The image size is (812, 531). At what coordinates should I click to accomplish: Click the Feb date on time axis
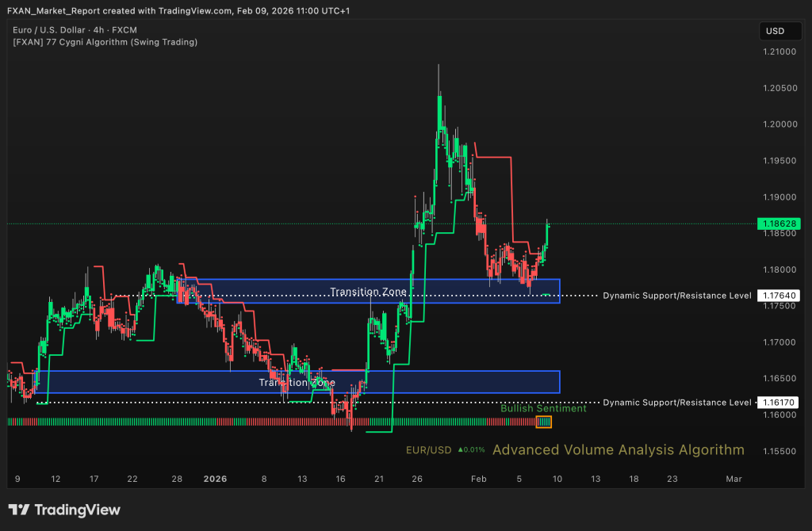pyautogui.click(x=477, y=479)
